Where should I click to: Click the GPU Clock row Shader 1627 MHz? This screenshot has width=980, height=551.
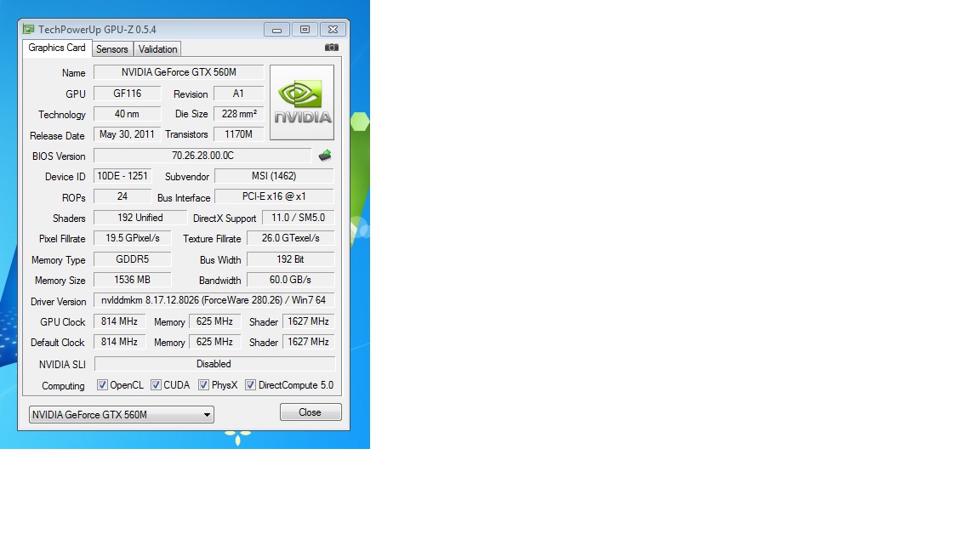click(x=308, y=321)
